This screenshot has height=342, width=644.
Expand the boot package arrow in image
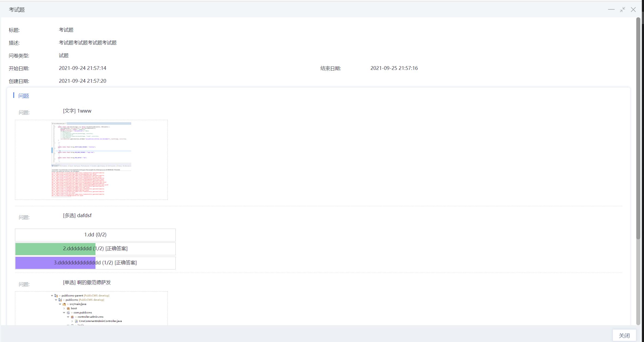64,308
